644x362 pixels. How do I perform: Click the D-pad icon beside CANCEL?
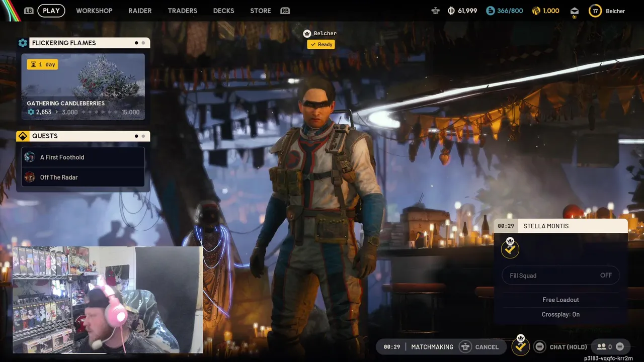[x=465, y=347]
